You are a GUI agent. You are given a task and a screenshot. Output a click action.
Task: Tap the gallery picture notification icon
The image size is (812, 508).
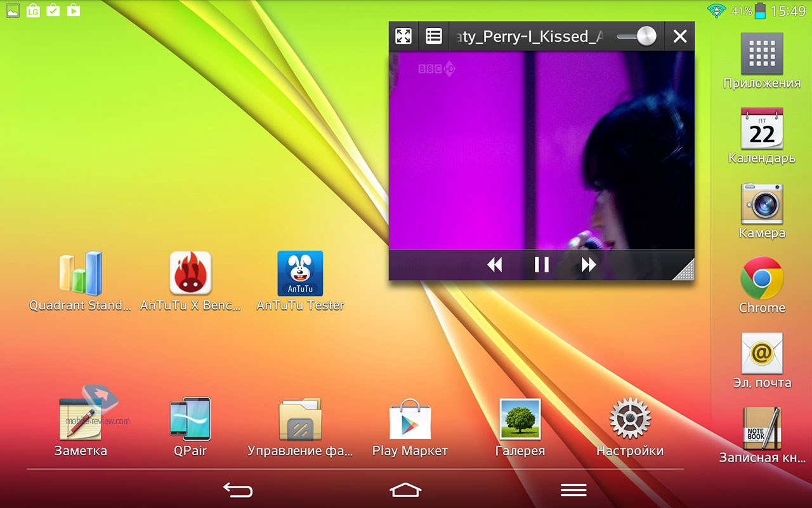[x=13, y=10]
